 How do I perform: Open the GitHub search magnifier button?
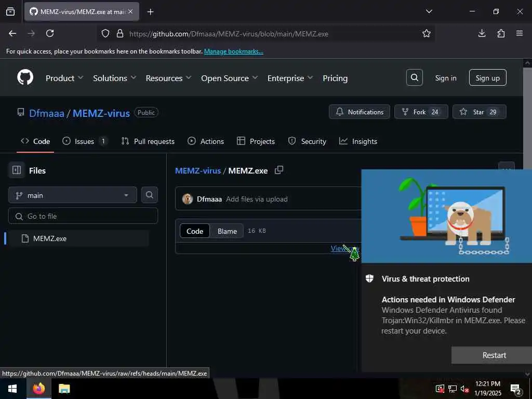click(414, 78)
